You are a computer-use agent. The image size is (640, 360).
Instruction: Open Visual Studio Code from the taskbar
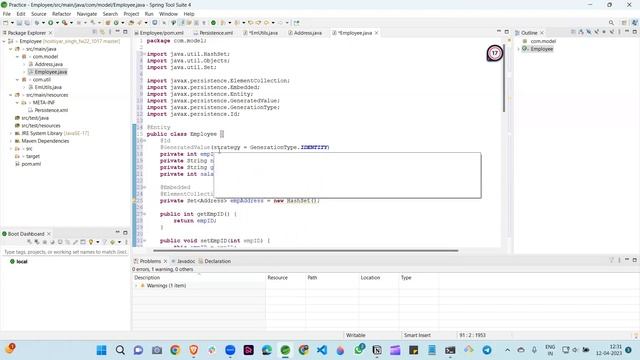click(x=322, y=350)
